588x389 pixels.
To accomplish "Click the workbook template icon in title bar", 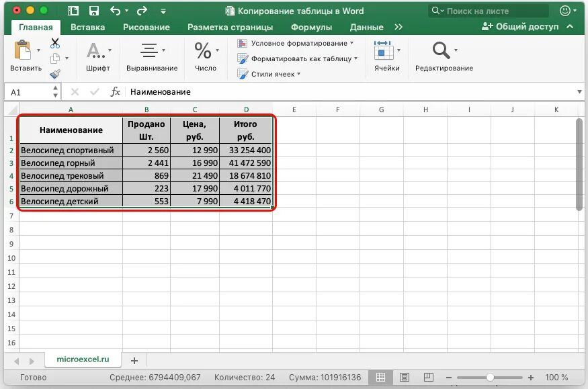I will [x=73, y=11].
